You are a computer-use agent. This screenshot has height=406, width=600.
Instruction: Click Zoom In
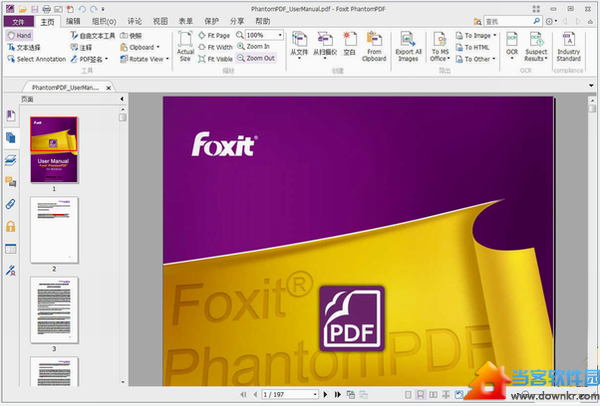(x=253, y=47)
